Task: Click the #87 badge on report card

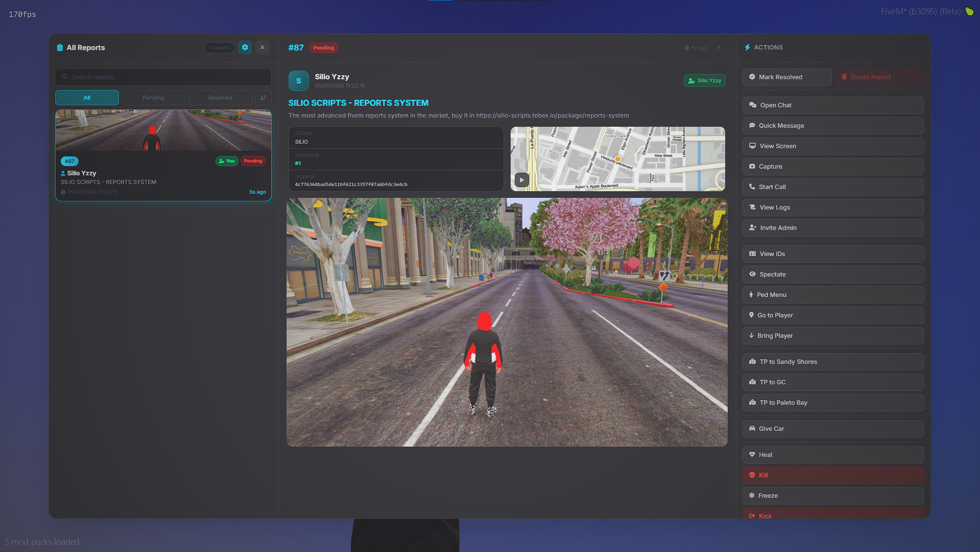Action: point(69,161)
